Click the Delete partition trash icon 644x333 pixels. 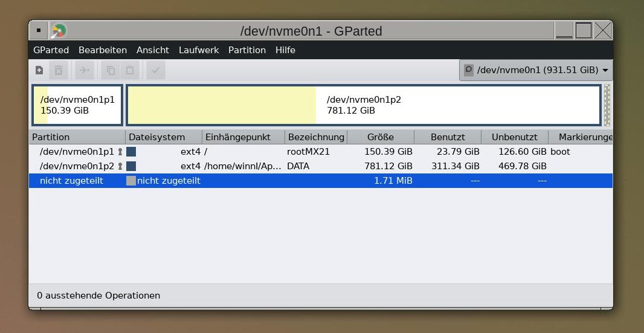(59, 70)
